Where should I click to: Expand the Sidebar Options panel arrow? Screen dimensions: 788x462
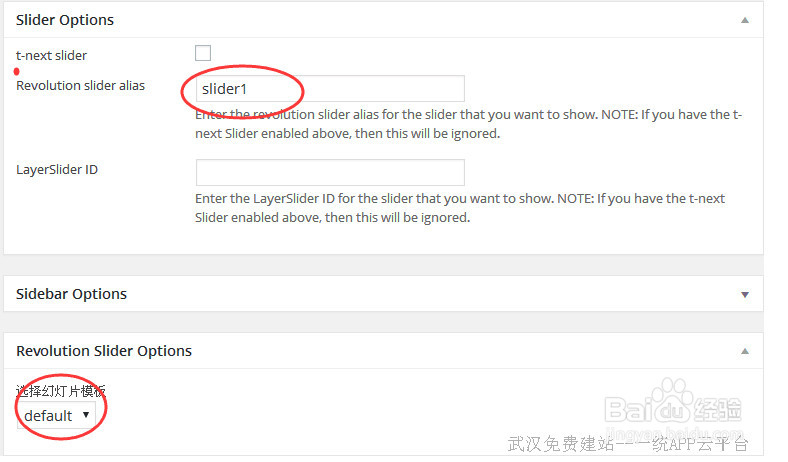tap(745, 295)
